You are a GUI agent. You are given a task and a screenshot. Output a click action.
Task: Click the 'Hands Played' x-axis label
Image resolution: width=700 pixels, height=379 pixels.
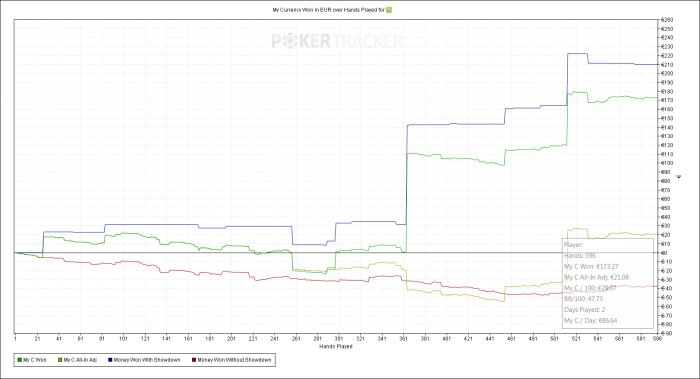336,346
